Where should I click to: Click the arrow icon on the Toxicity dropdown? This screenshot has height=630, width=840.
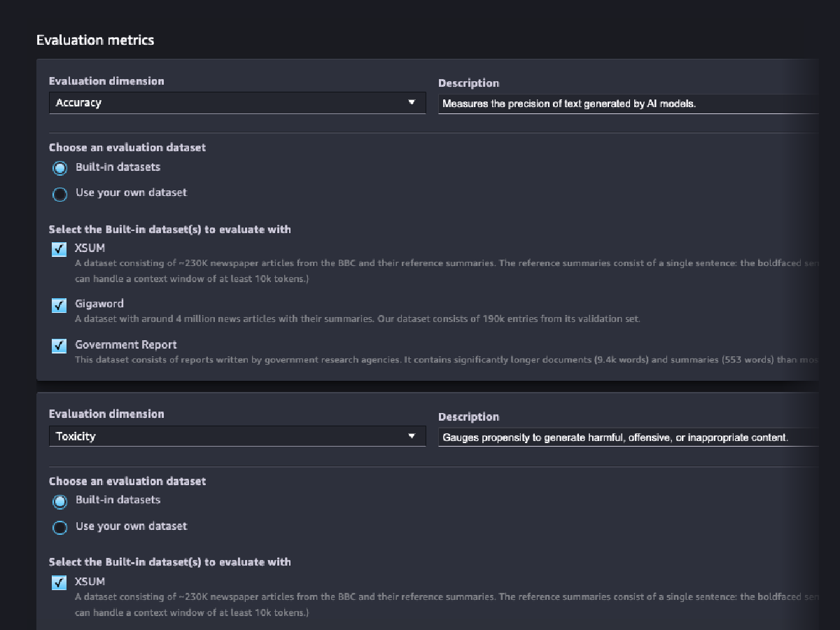(x=412, y=436)
